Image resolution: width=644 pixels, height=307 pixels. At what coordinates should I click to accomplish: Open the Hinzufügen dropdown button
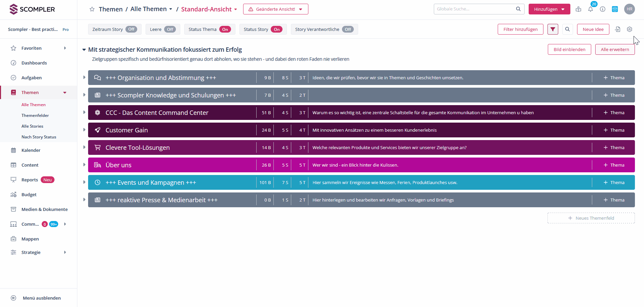pos(549,9)
